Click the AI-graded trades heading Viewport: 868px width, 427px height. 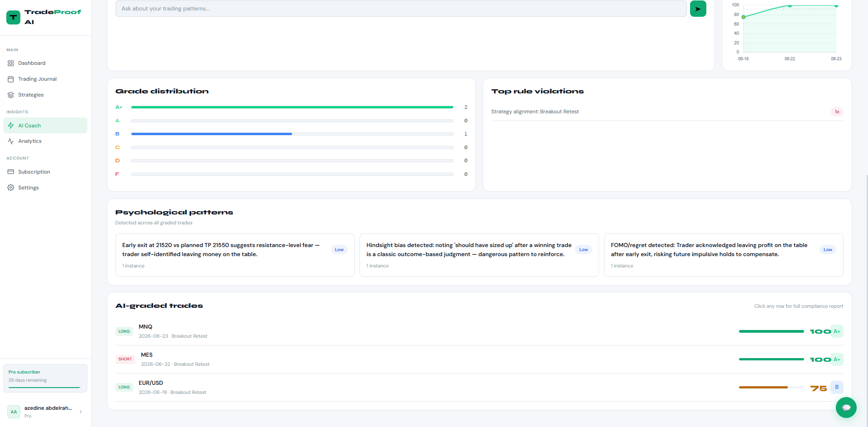(x=159, y=306)
